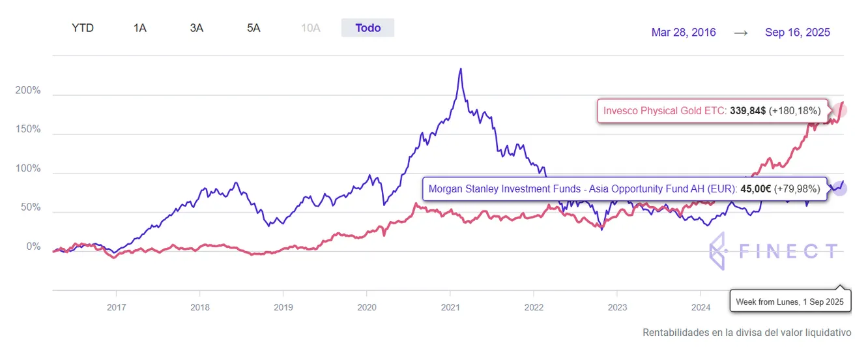Viewport: 868px width, 364px height.
Task: Click the 2024 label on time axis
Action: (701, 307)
